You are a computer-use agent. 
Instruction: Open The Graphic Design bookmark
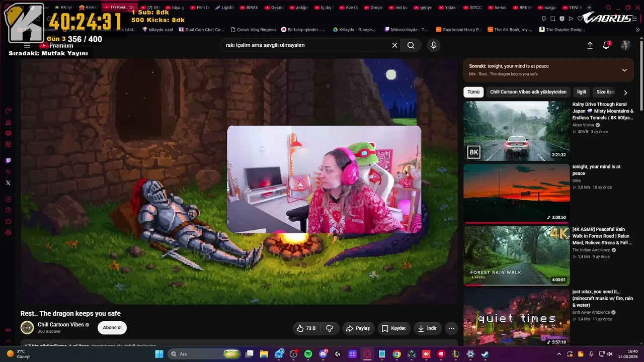562,30
